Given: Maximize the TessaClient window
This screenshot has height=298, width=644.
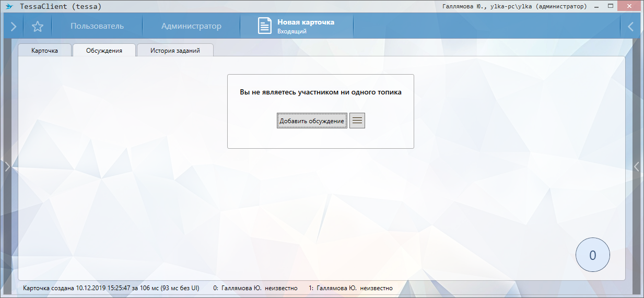Looking at the screenshot, I should tap(610, 6).
